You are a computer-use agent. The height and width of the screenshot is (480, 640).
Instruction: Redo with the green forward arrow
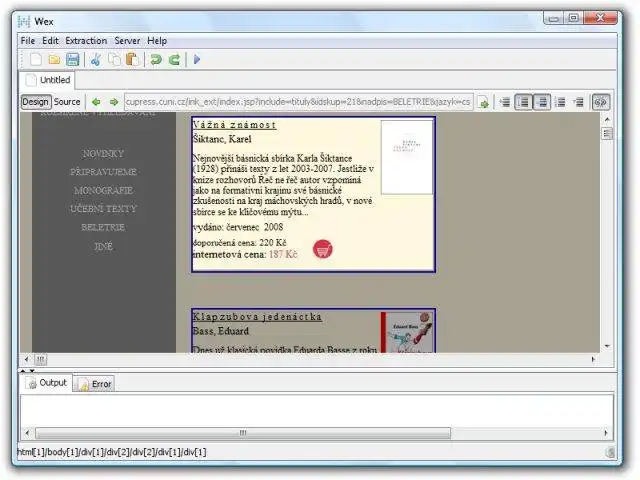pyautogui.click(x=174, y=60)
